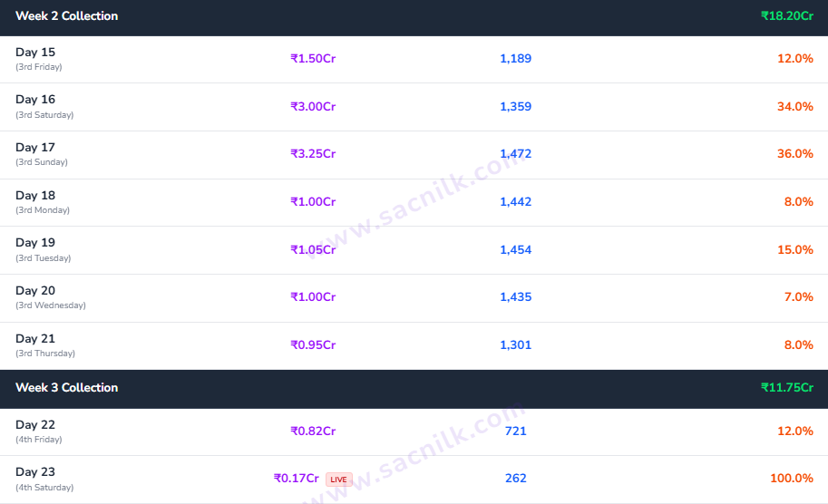Select the Day 15 row label

[x=35, y=53]
